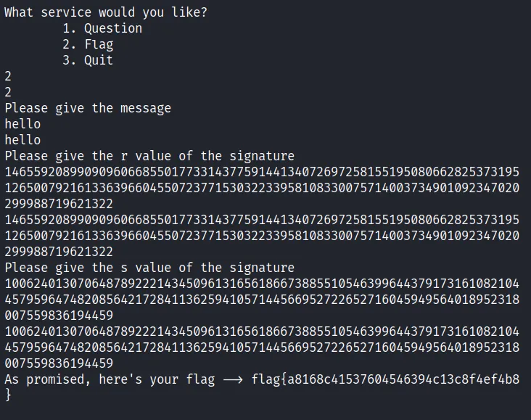Click the first typed 'hello' line

click(22, 124)
